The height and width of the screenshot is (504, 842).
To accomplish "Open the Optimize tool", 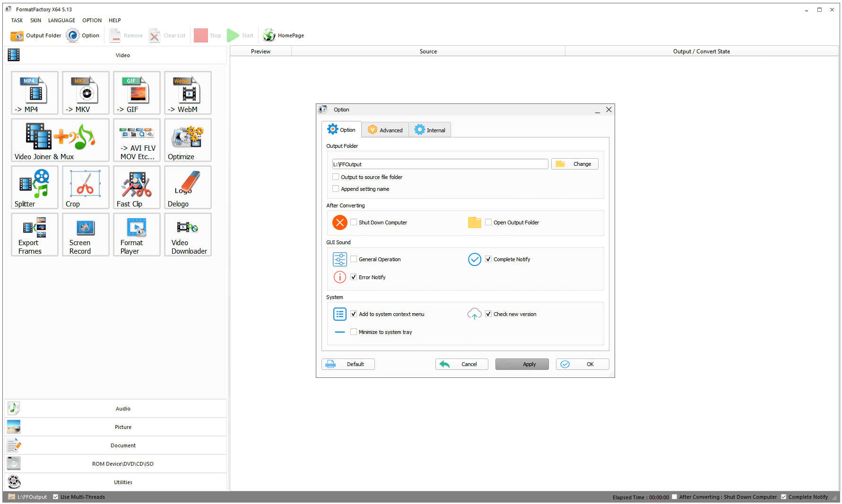I will tap(188, 140).
